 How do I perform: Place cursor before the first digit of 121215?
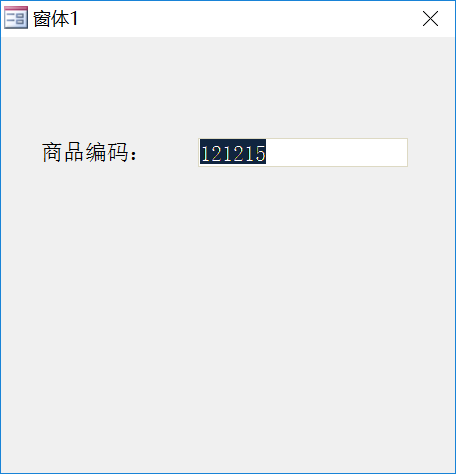(x=201, y=152)
